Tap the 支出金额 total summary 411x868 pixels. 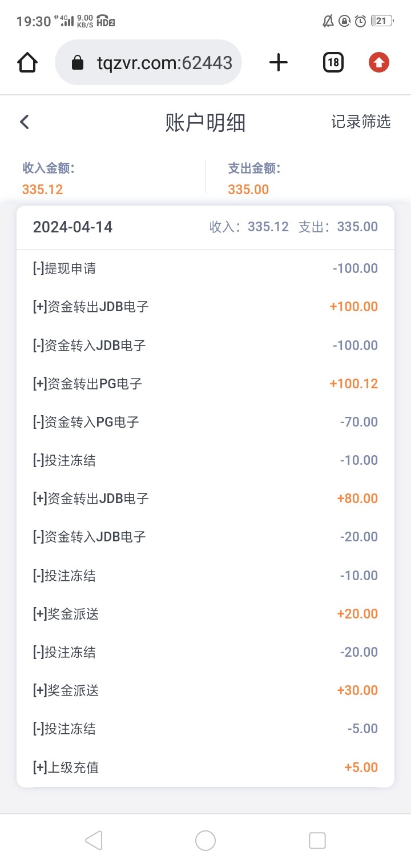click(254, 179)
